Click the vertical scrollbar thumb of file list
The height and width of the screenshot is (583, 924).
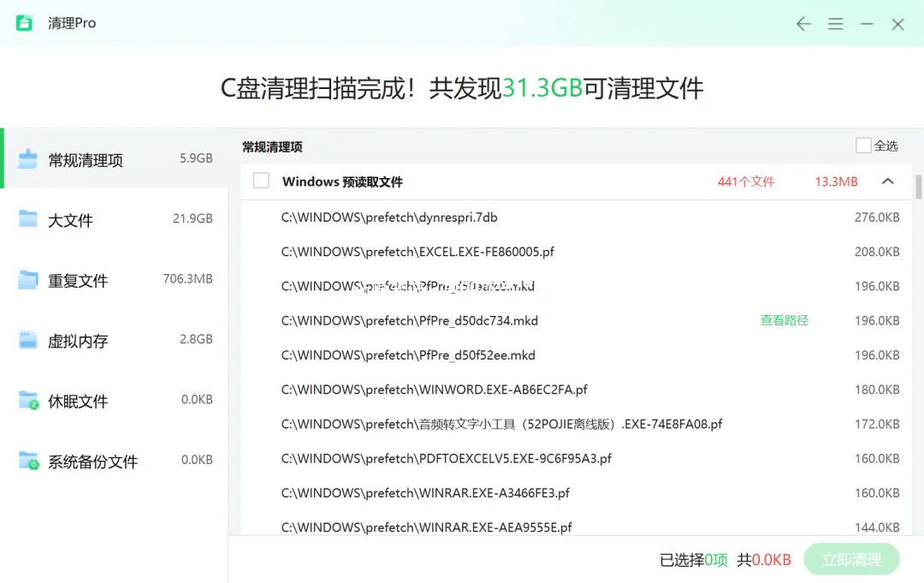pos(919,187)
